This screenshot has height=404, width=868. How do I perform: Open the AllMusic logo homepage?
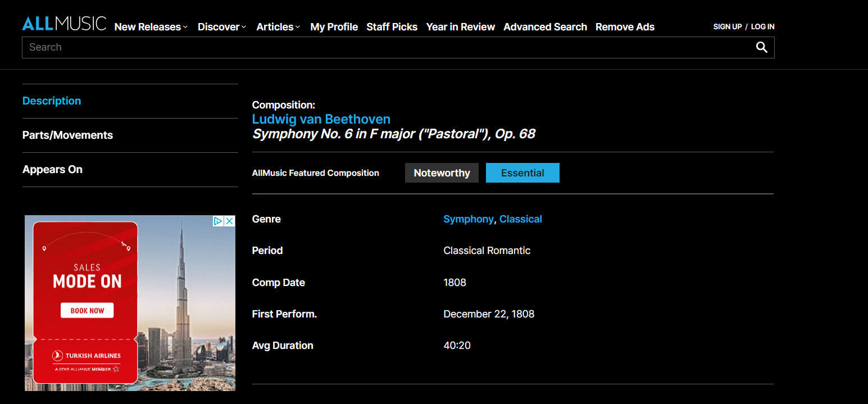[64, 24]
